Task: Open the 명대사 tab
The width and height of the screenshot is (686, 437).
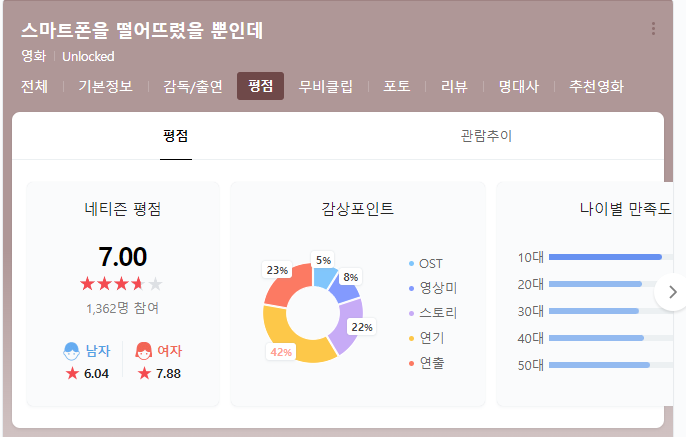Action: pos(519,86)
